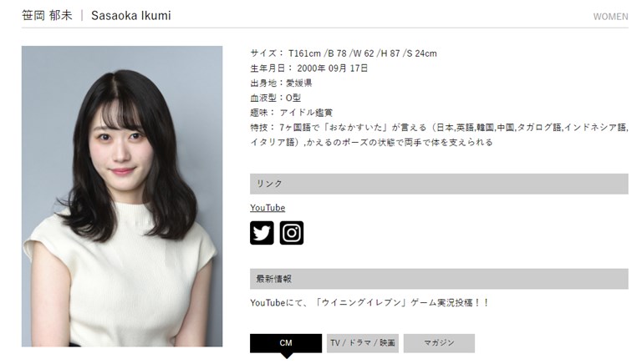Switch to the TV / ドラマ / 映画 tab

(x=362, y=343)
